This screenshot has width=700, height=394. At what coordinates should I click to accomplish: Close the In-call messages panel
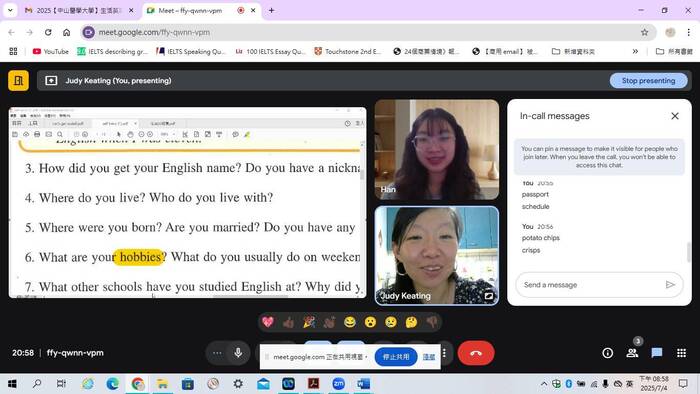pyautogui.click(x=675, y=116)
